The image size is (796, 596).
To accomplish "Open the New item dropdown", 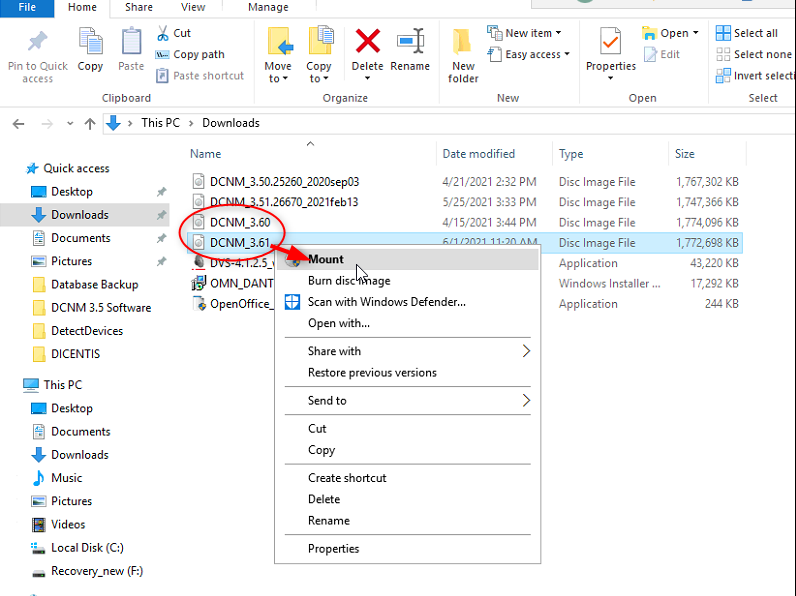I will coord(525,33).
